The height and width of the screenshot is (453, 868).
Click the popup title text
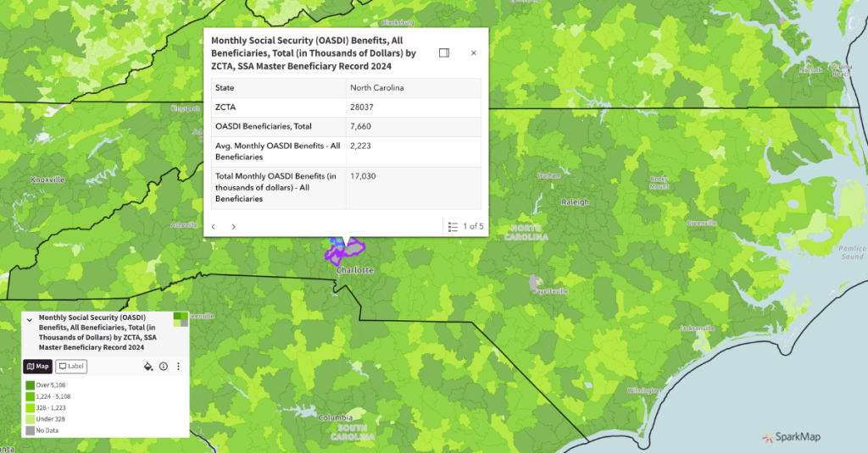[x=314, y=53]
